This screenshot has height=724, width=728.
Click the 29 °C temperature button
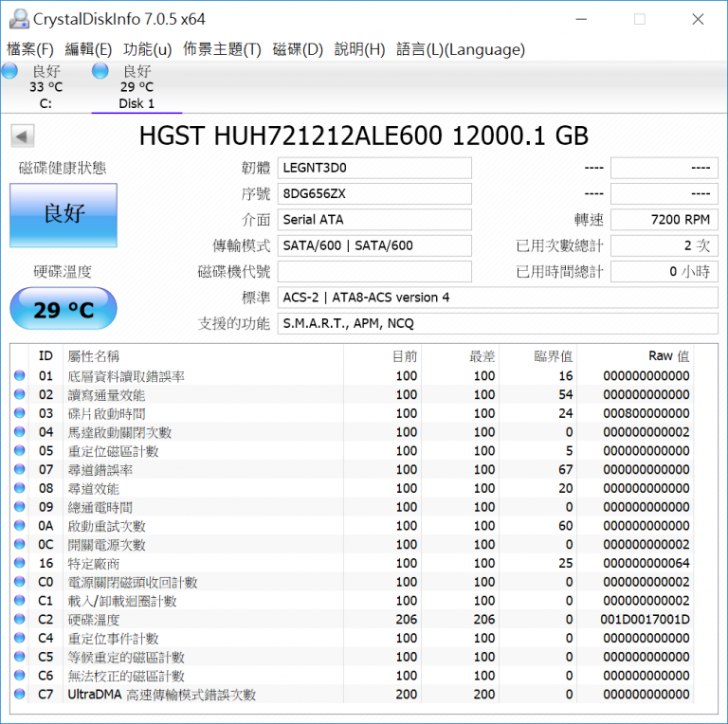(x=64, y=309)
